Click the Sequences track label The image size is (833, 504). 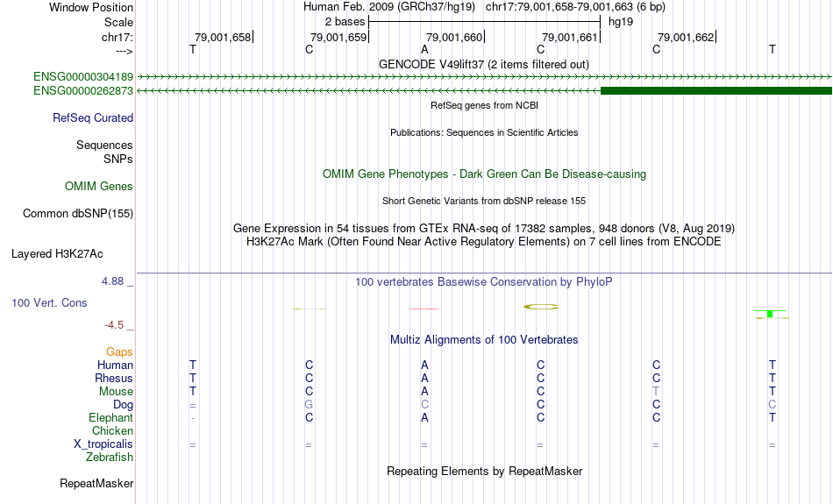[x=104, y=145]
